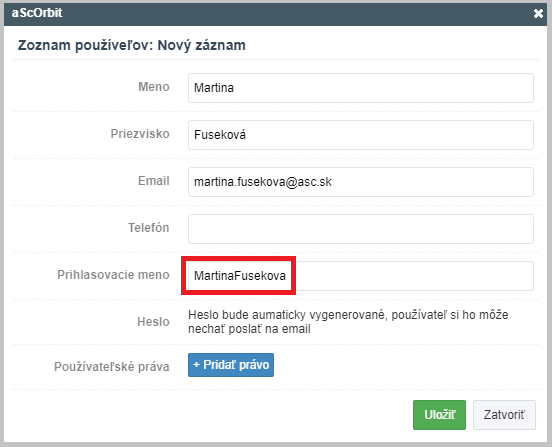Click the plus sign on Pridať právo
The image size is (552, 447).
[x=196, y=365]
